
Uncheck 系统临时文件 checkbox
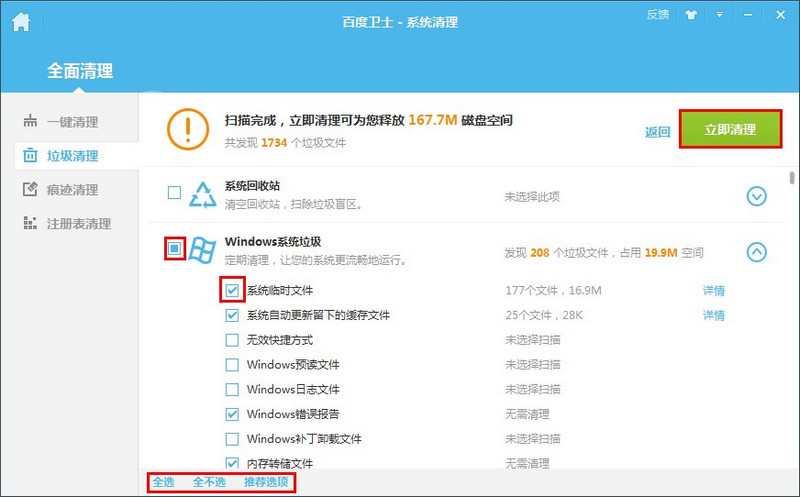coord(232,290)
